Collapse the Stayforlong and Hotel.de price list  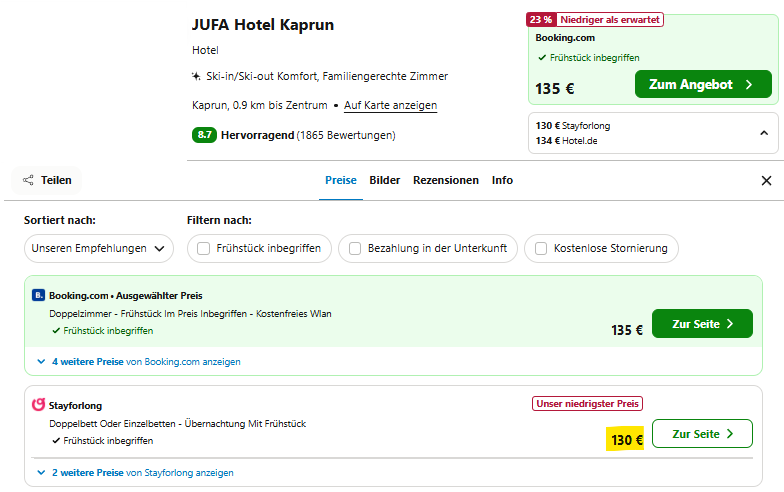(764, 133)
